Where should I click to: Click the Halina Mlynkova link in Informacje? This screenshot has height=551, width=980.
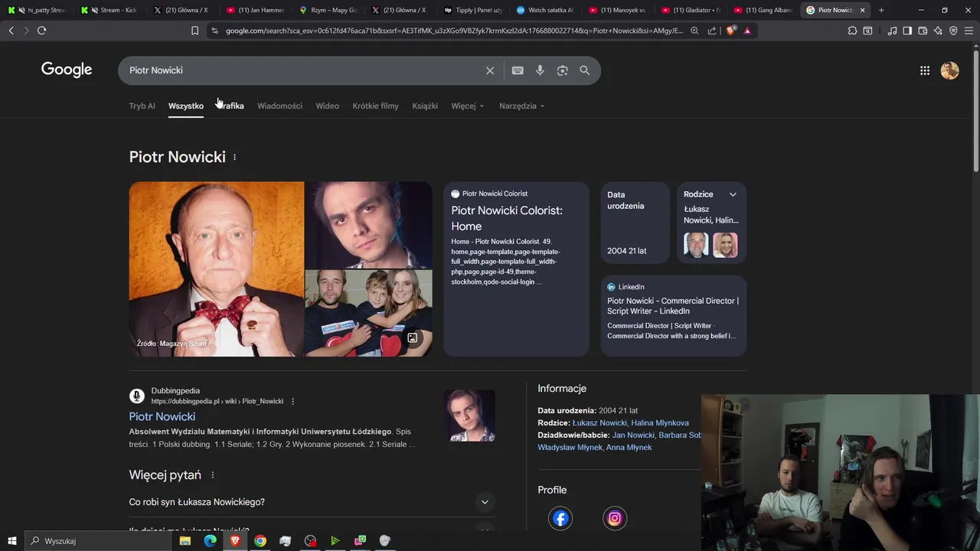pyautogui.click(x=660, y=422)
